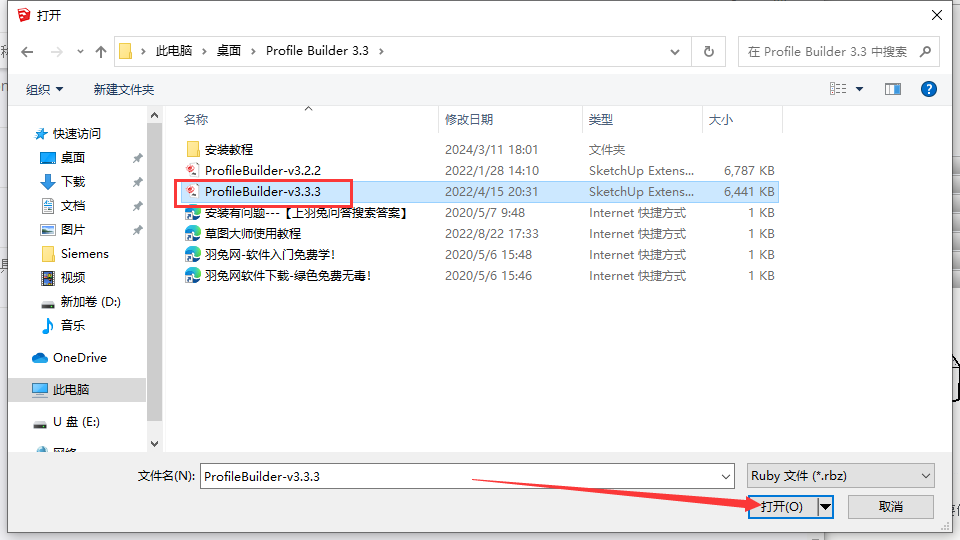Screen dimensions: 960x540
Task: Toggle the preview pane
Action: pos(893,89)
